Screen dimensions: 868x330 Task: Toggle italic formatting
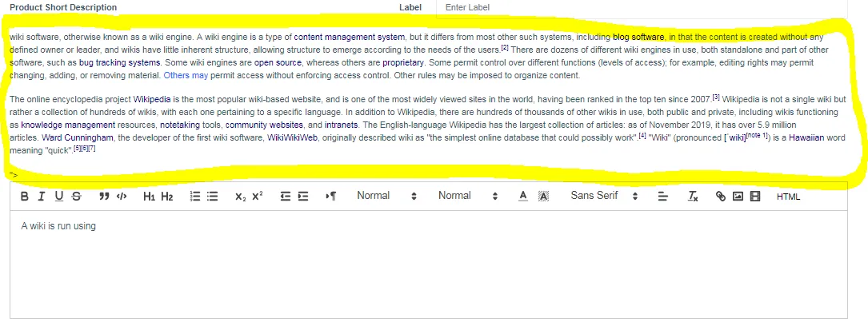pyautogui.click(x=41, y=197)
